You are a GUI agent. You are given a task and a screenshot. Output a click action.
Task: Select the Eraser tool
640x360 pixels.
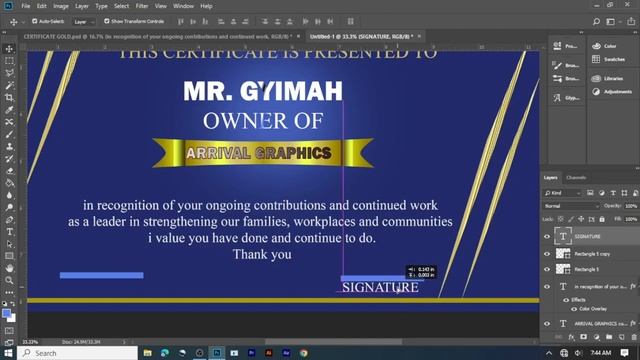[9, 171]
